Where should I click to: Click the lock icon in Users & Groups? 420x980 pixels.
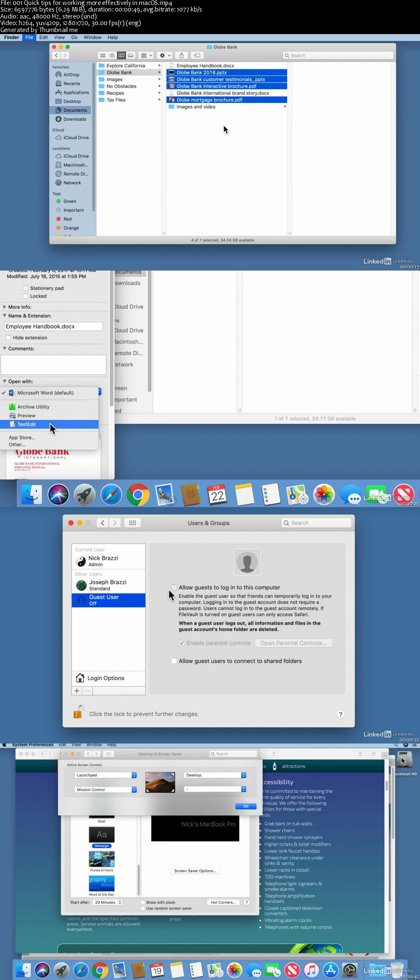78,711
